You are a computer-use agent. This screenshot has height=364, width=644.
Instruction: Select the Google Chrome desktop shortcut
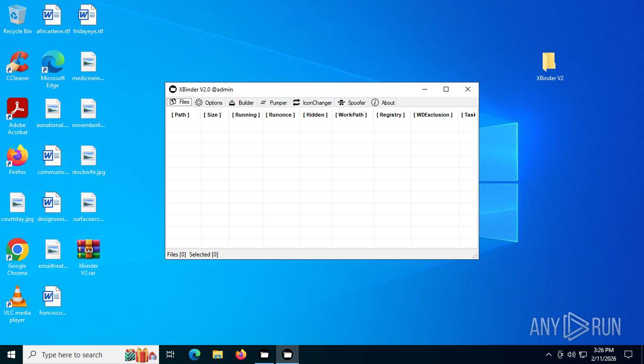coord(18,257)
